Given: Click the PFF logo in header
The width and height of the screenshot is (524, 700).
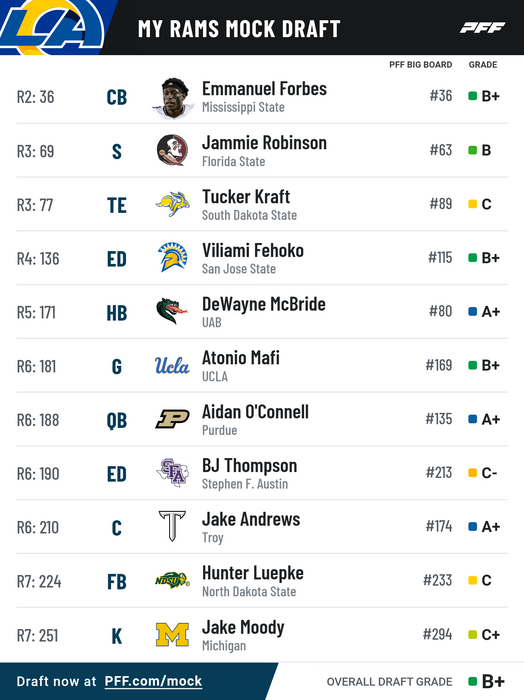Looking at the screenshot, I should tap(482, 28).
